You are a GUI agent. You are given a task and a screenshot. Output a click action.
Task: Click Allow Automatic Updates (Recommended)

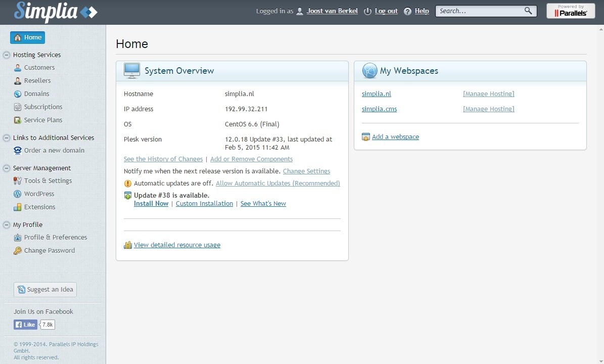(x=277, y=184)
